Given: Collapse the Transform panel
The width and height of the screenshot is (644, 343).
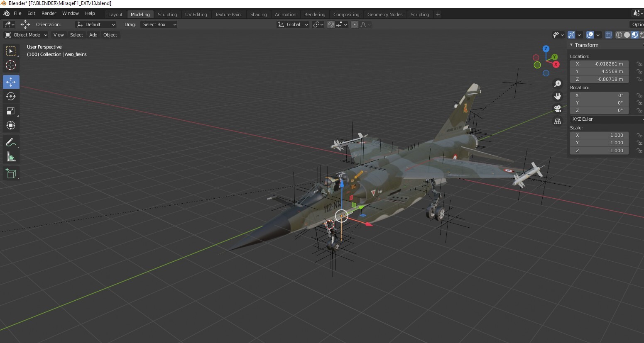Looking at the screenshot, I should [x=572, y=45].
